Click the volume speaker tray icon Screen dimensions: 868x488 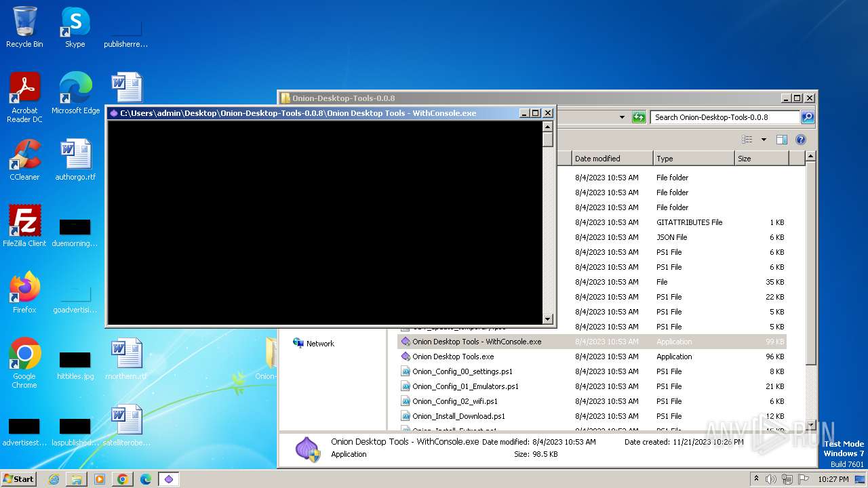pos(771,479)
